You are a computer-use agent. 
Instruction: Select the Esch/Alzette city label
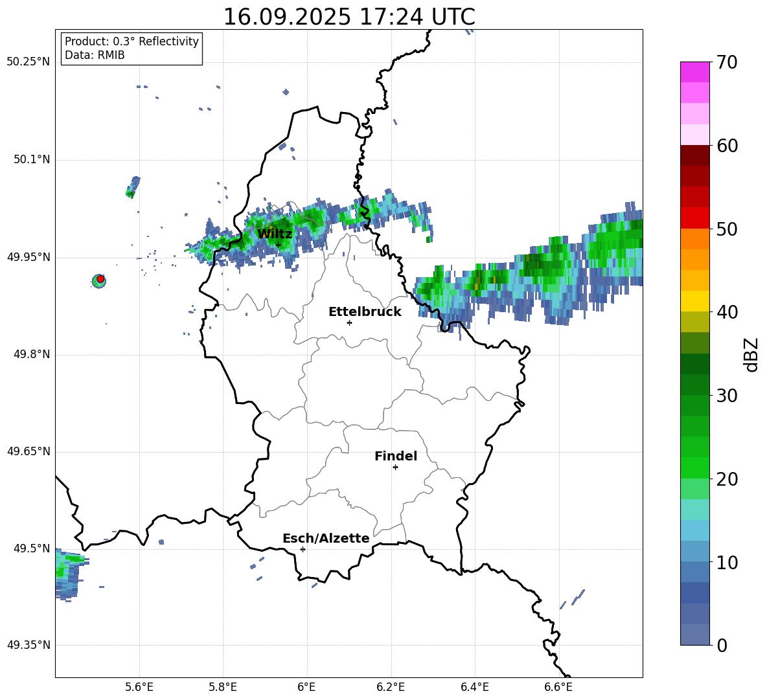[326, 539]
